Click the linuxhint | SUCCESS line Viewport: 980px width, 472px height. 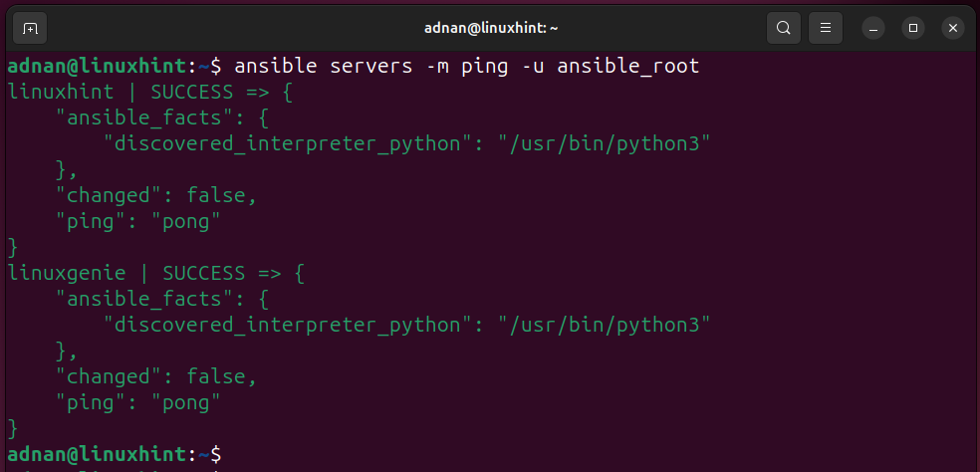[150, 92]
